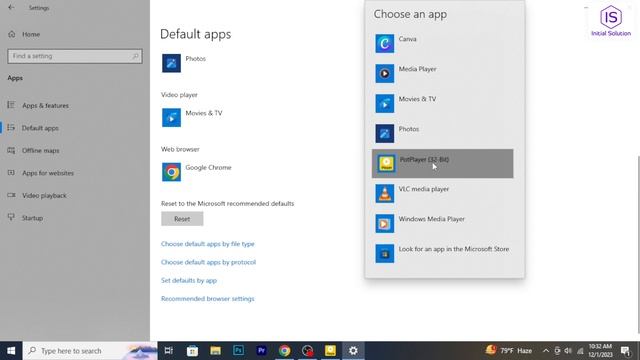
Task: Open Choose default apps by file type
Action: (207, 244)
